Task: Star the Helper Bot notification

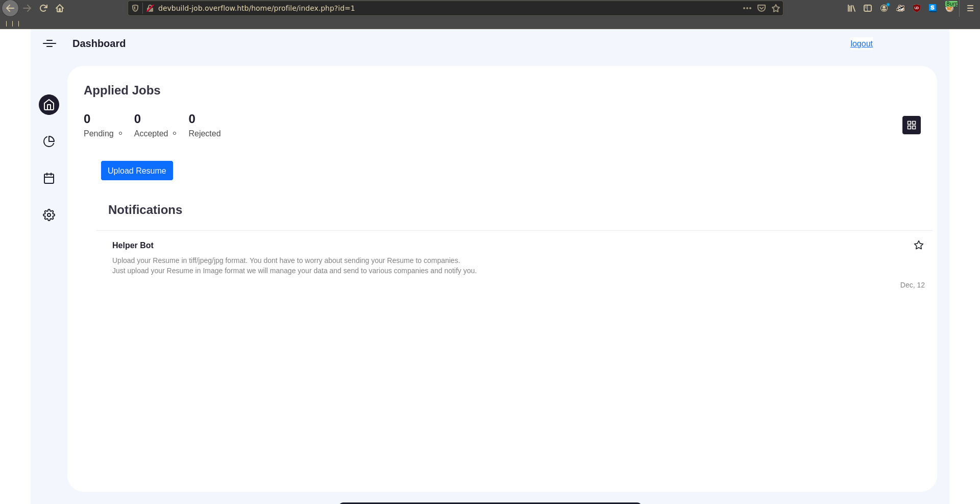Action: click(x=918, y=245)
